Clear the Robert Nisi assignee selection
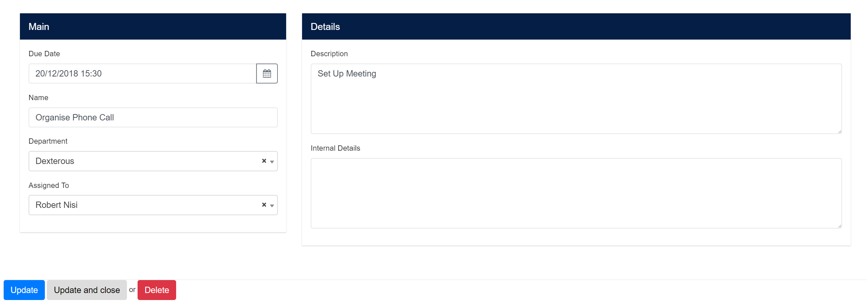Viewport: 868px width, 307px height. pos(264,205)
